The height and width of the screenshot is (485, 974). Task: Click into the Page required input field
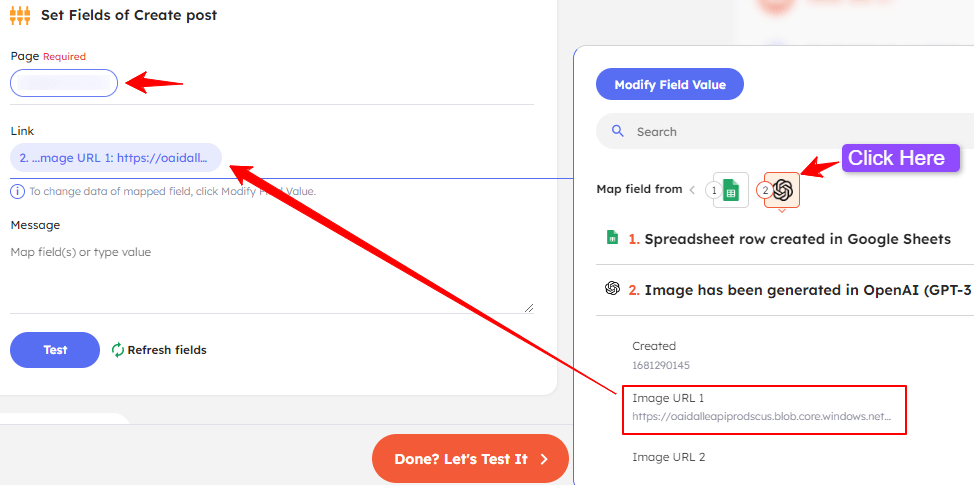pyautogui.click(x=64, y=83)
